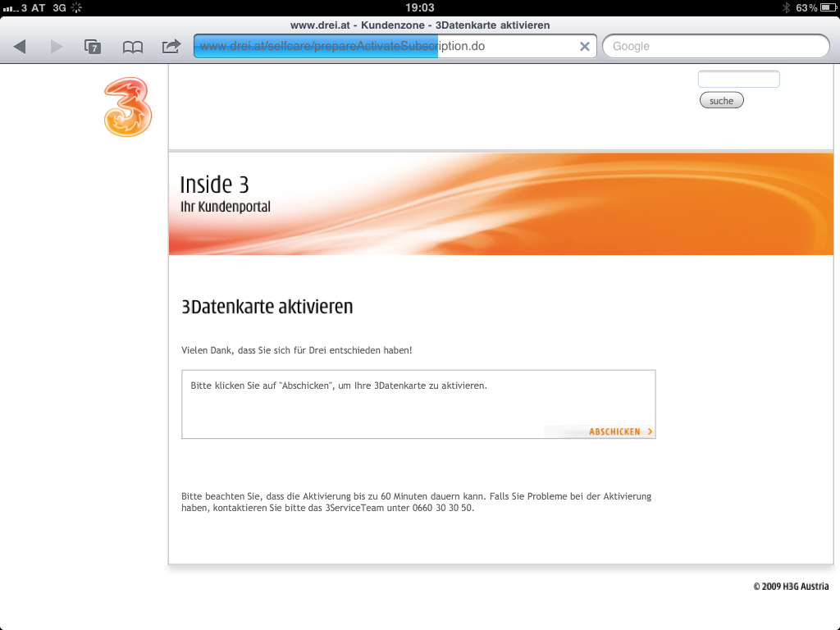Tap the Bluetooth status bar icon
This screenshot has height=630, width=840.
tap(786, 8)
